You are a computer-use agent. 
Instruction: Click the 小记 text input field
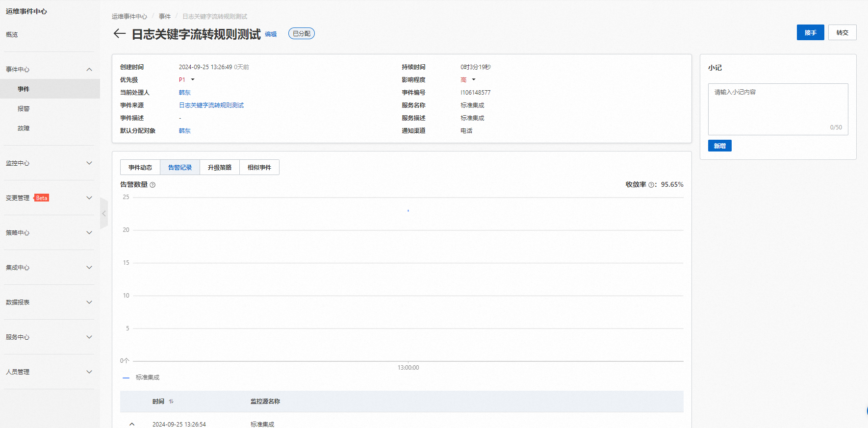pos(778,109)
